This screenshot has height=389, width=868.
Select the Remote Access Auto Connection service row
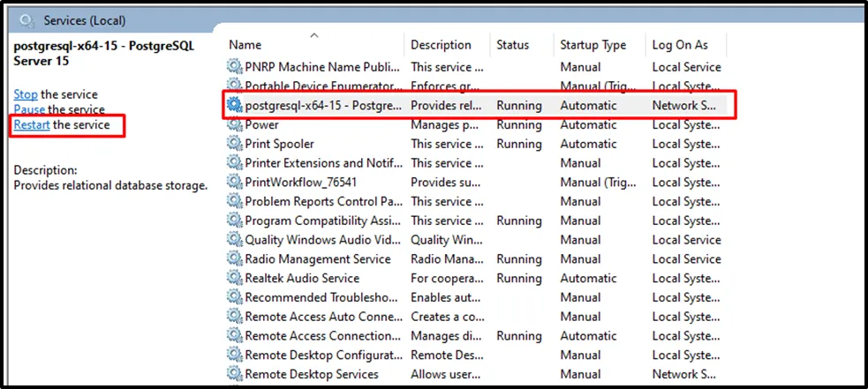(x=316, y=317)
